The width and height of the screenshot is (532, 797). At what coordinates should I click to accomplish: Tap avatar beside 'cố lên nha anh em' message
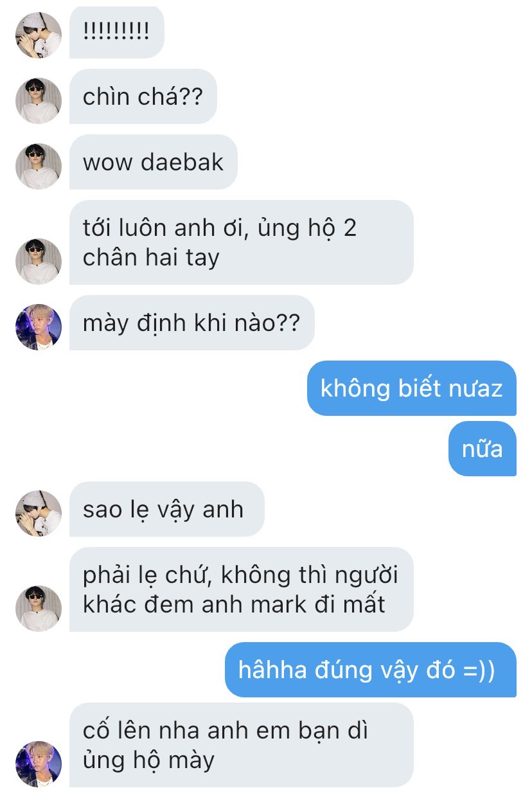pos(39,764)
